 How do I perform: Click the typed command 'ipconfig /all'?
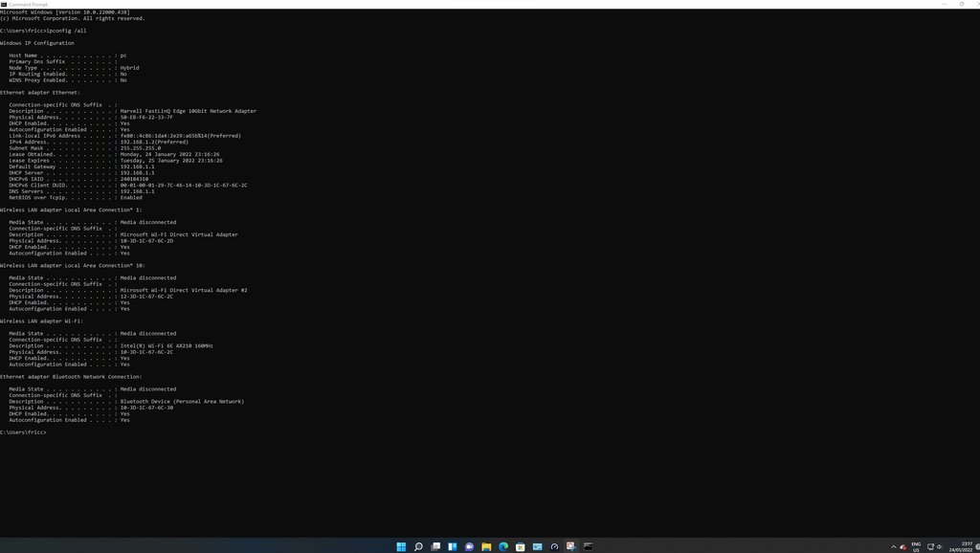pyautogui.click(x=67, y=31)
